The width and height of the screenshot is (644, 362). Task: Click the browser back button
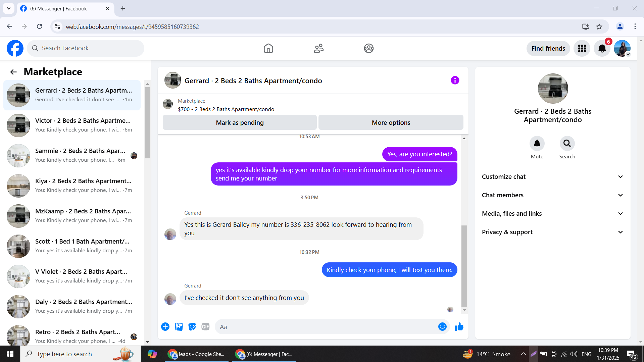point(9,27)
